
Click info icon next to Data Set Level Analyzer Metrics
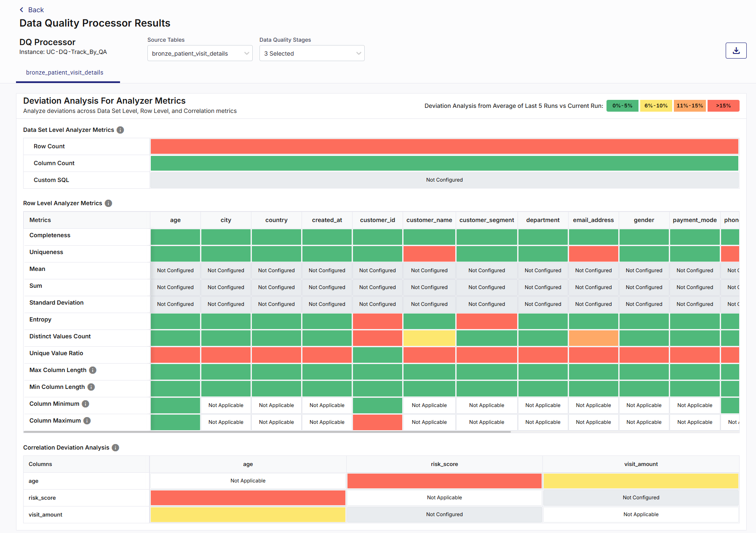[120, 130]
